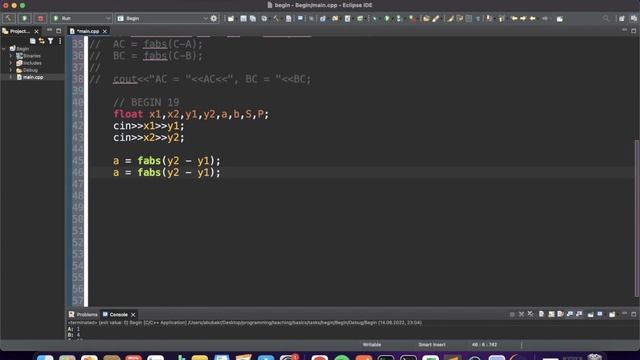Click the cin>>x2>>y2 line in editor

149,138
